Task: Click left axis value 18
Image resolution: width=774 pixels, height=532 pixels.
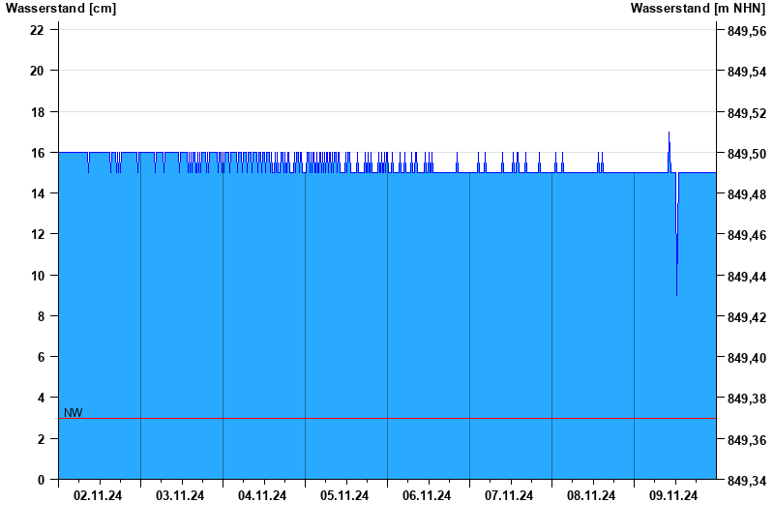Action: pyautogui.click(x=37, y=112)
